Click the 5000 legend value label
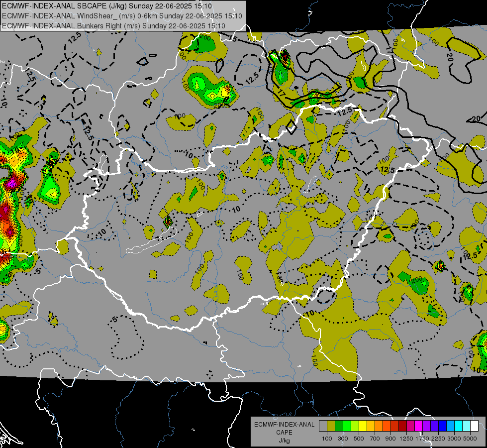This screenshot has height=448, width=487. point(470,439)
